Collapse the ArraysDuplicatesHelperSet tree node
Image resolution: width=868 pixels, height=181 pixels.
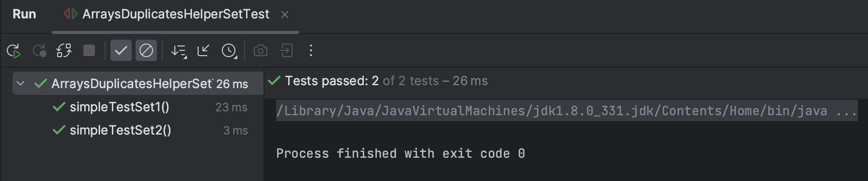click(20, 83)
